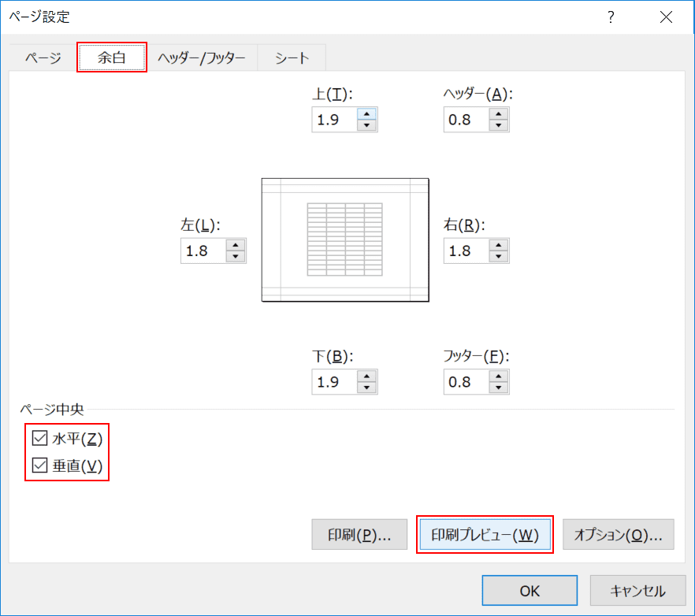This screenshot has width=695, height=616.
Task: Confirm with the OK button
Action: (530, 590)
